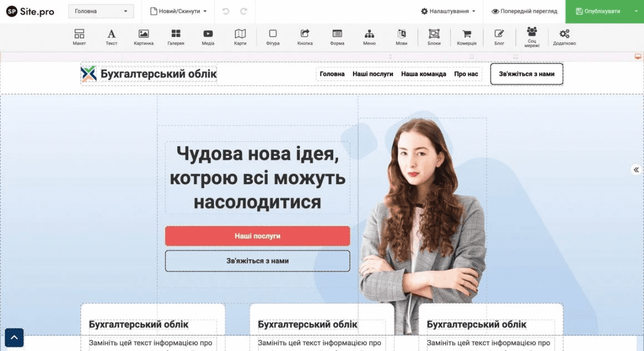The image size is (644, 351).
Task: Select the Наша команда nav item
Action: [x=424, y=74]
